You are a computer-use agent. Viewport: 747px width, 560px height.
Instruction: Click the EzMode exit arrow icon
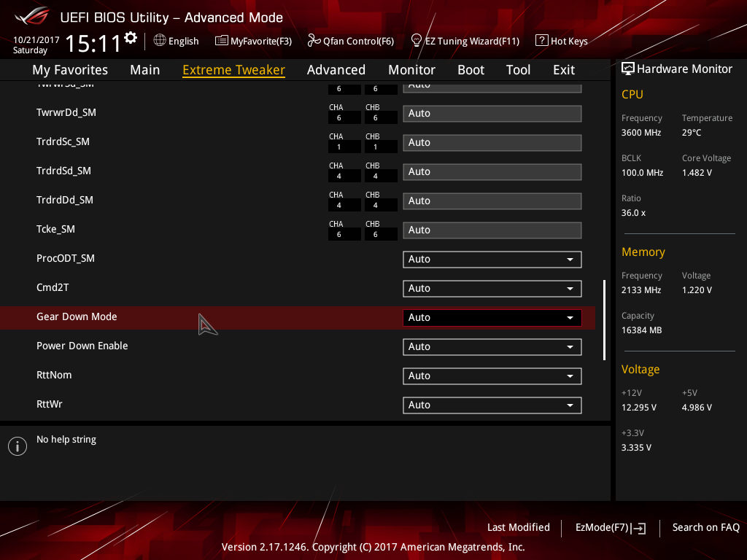pos(639,528)
